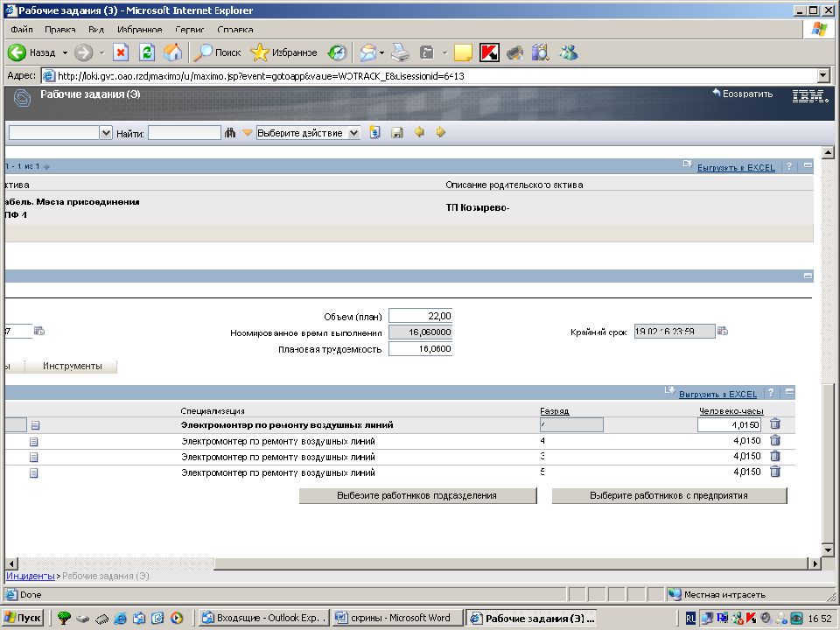Open the orange search menu arrow
Screen dimensions: 840x630
tap(247, 133)
